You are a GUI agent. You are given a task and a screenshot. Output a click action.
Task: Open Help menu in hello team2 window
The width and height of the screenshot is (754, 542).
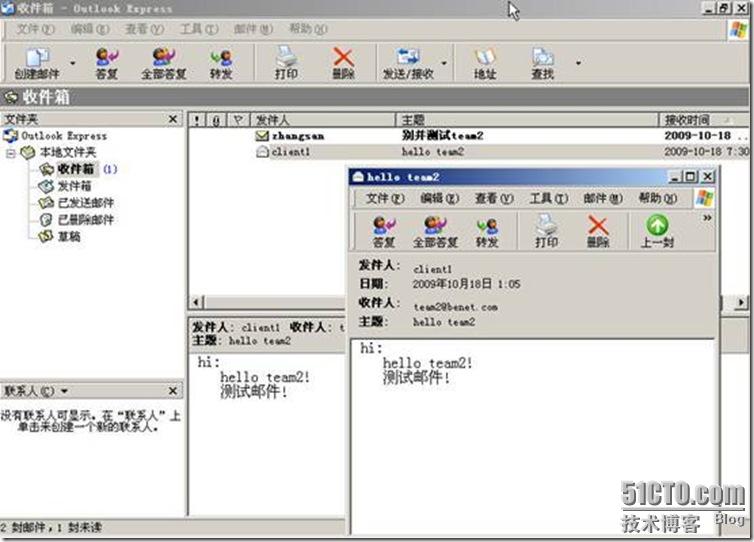(657, 198)
